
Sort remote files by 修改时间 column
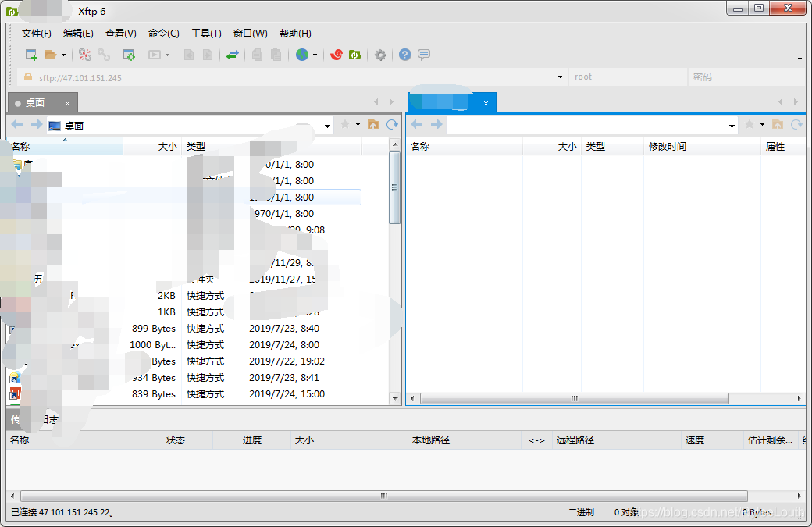(702, 147)
